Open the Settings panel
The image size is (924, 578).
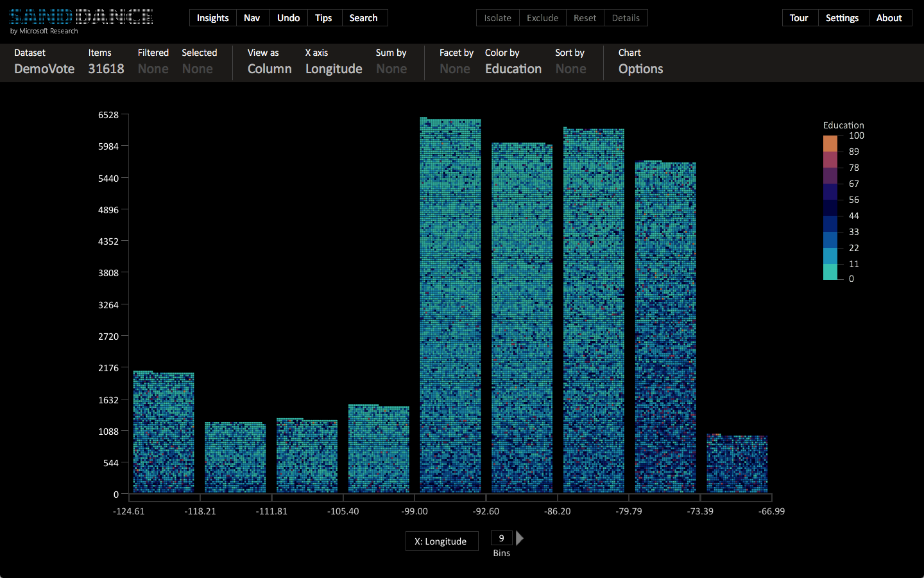click(842, 18)
